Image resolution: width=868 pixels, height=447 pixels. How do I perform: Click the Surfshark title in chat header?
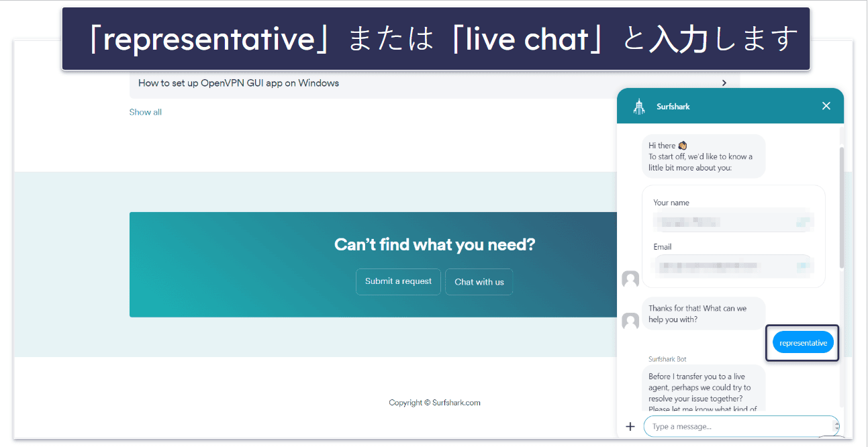[x=673, y=107]
